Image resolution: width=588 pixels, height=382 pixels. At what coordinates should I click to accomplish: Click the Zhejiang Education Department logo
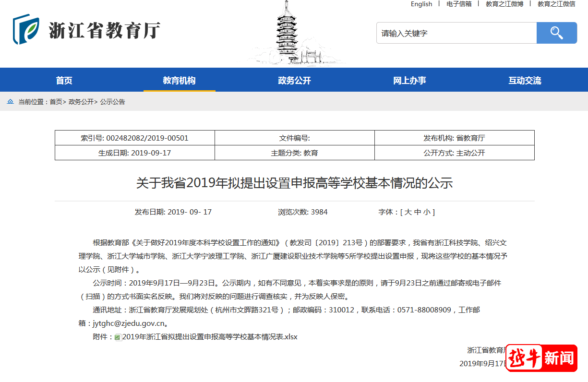tap(86, 30)
